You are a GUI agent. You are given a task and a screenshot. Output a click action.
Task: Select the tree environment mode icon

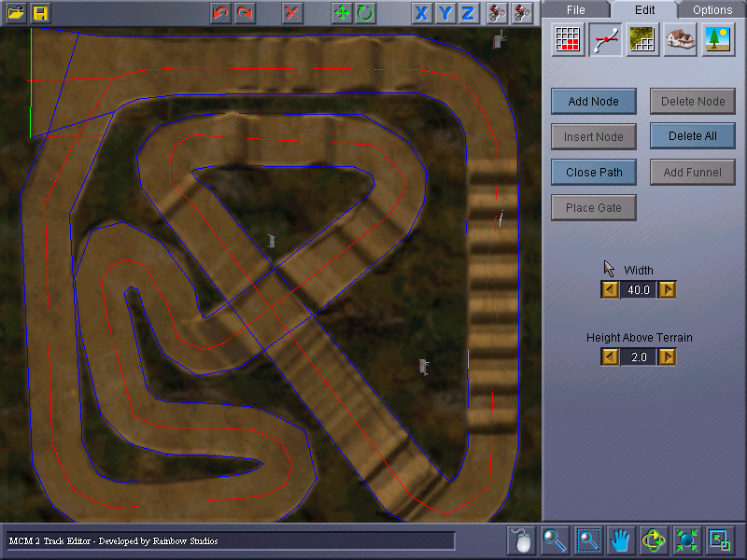[717, 39]
